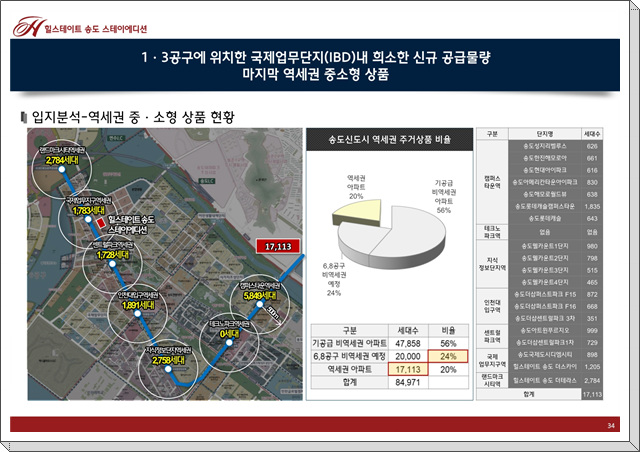This screenshot has height=452, width=640.
Task: Click the highlighted '24%' cell in summary table
Action: (x=448, y=356)
